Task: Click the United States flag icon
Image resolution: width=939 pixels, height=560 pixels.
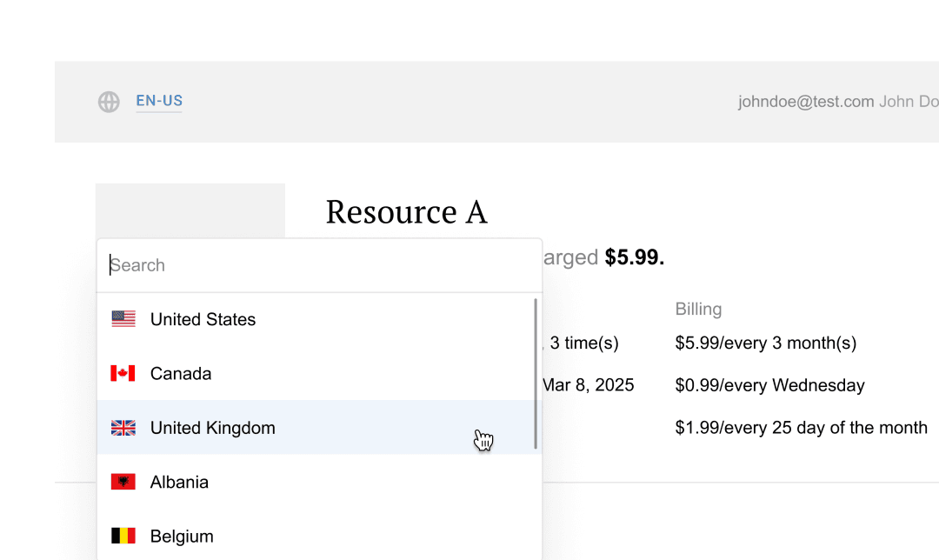Action: coord(123,319)
